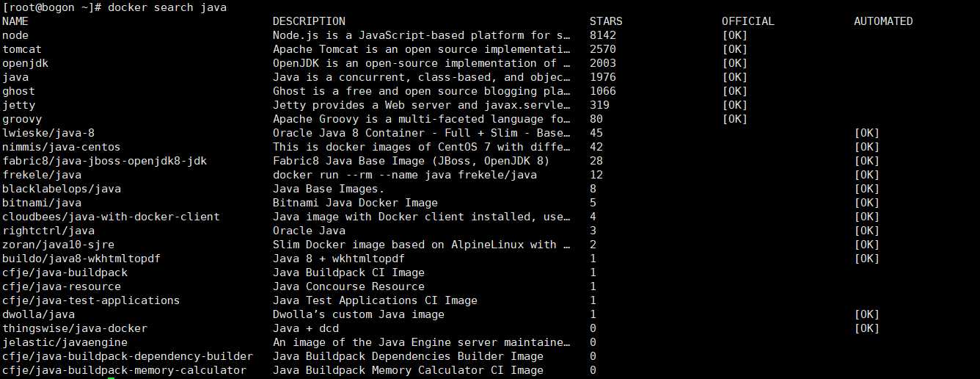Image resolution: width=980 pixels, height=379 pixels.
Task: Click the official [OK] for node
Action: coord(735,35)
